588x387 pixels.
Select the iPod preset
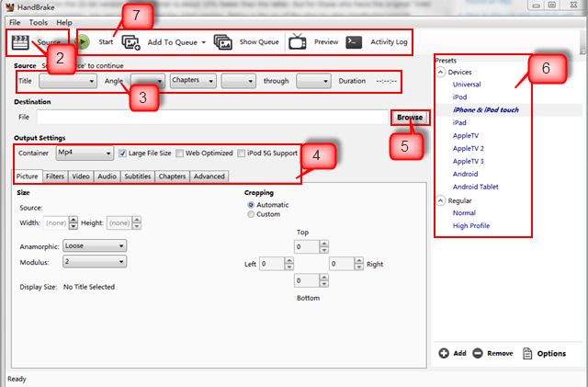459,97
